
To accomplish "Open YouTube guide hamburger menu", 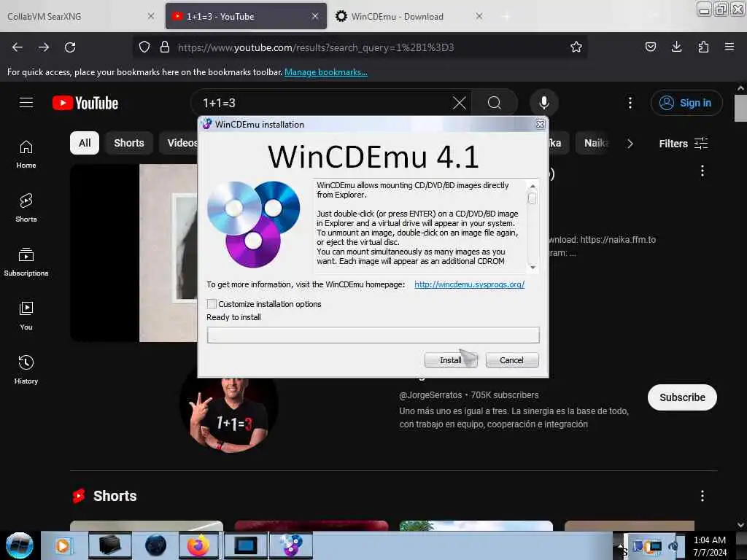I will coord(26,103).
